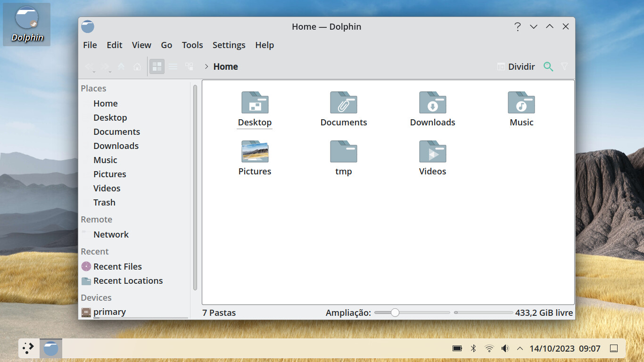Image resolution: width=644 pixels, height=362 pixels.
Task: Click the Dividir split view button
Action: [516, 66]
